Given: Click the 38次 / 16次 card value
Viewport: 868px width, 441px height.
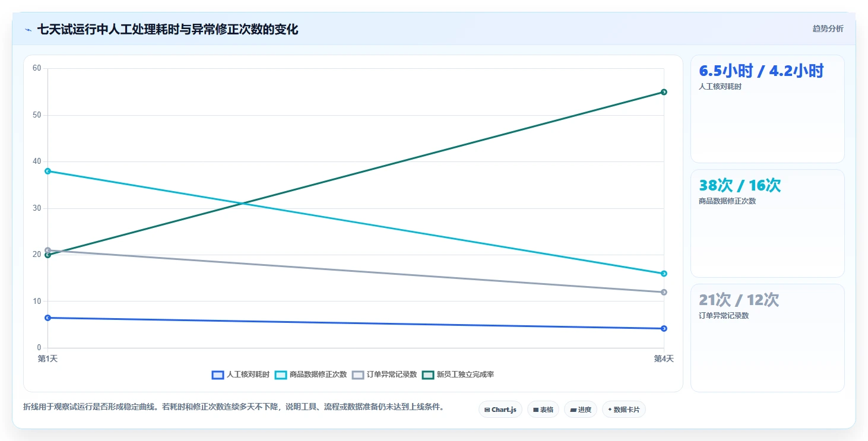Looking at the screenshot, I should 740,186.
